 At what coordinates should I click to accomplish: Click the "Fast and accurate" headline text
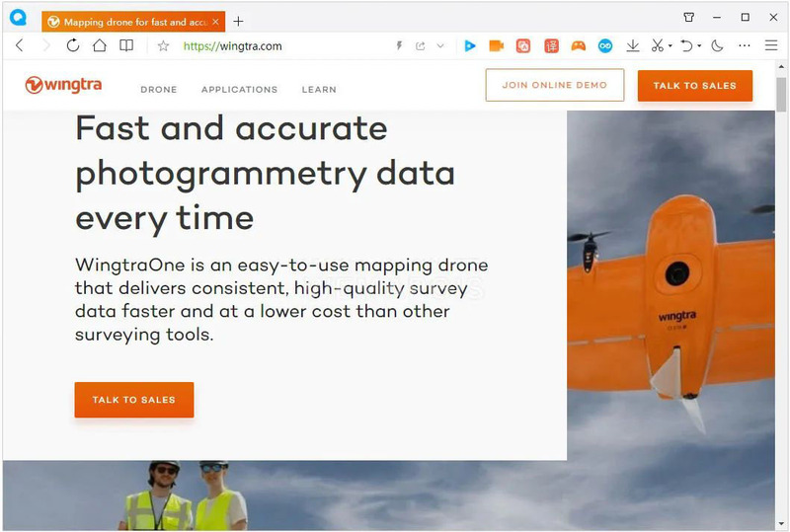(x=231, y=128)
